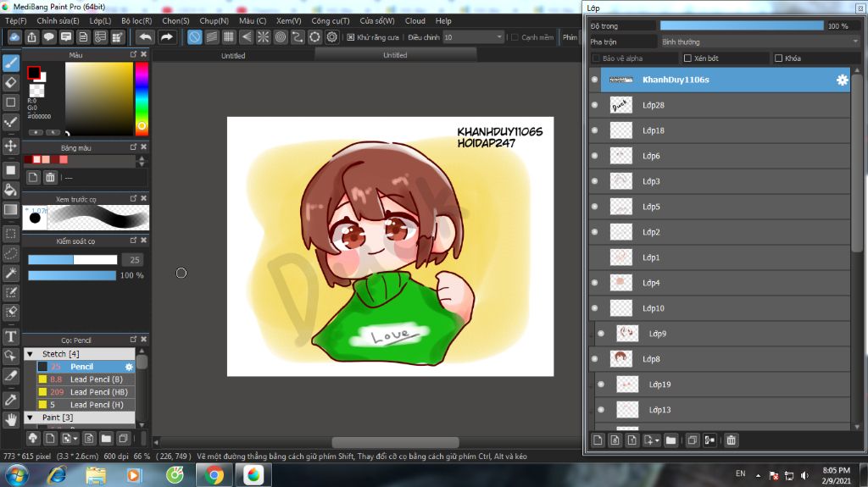Open the Bộ lọc(R) menu
Viewport: 868px width, 487px height.
(x=136, y=20)
